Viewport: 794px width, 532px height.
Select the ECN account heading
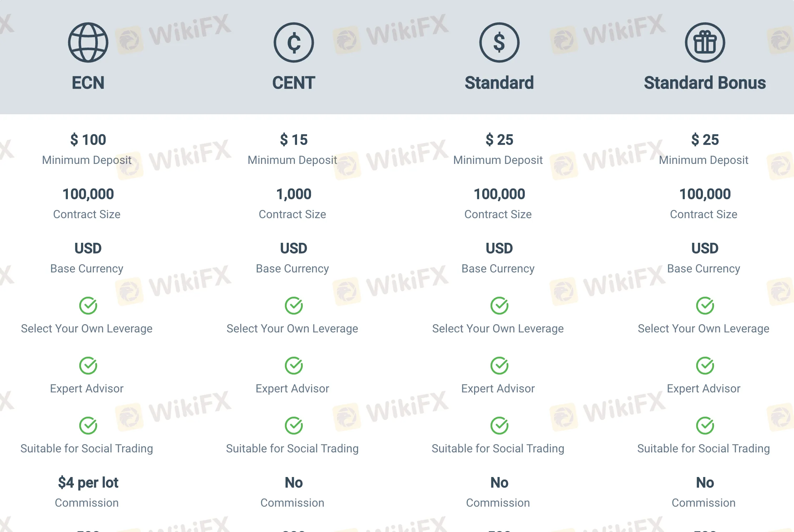point(88,83)
